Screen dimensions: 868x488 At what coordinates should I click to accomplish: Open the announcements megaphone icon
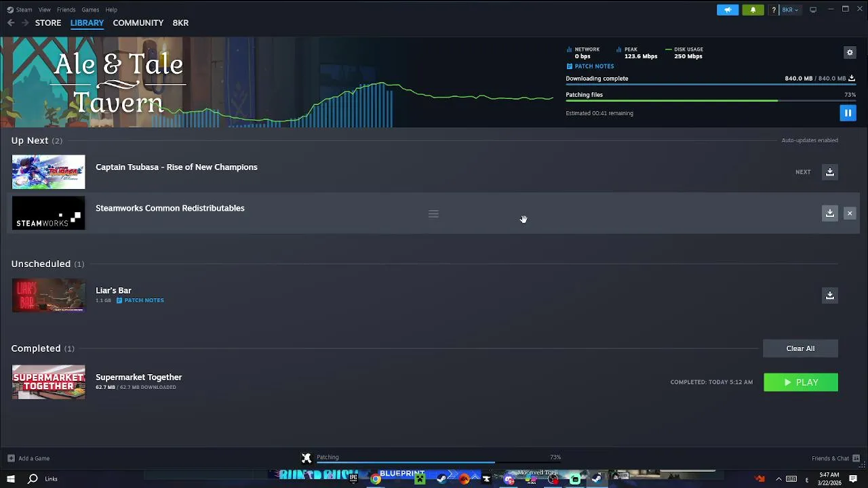pos(728,9)
